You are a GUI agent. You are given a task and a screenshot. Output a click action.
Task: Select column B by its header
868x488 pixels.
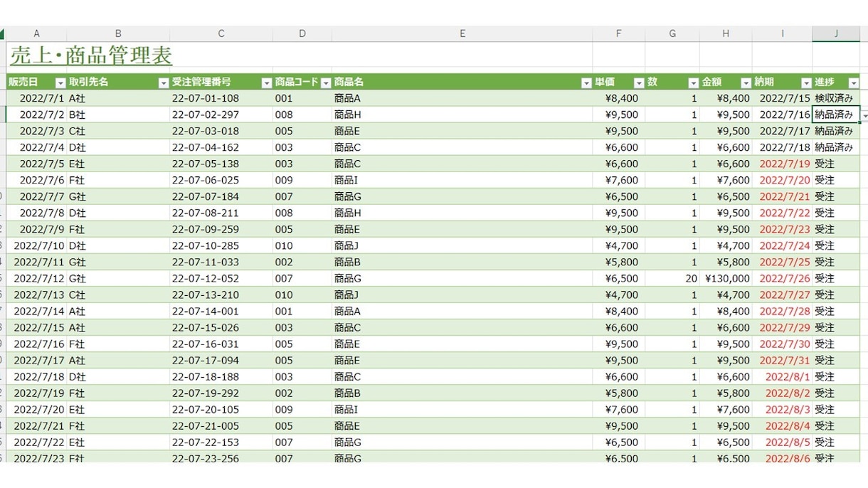coord(118,33)
